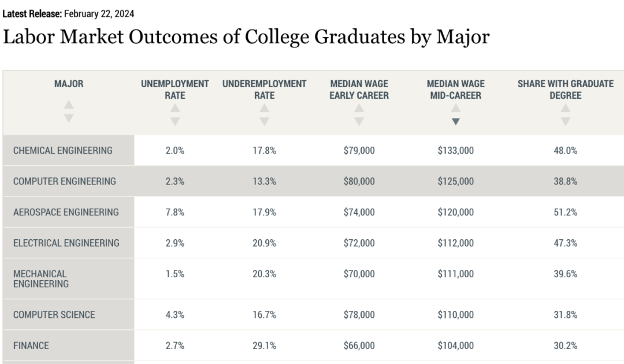
Task: Sort Unemployment Rate descending with down arrow
Action: pos(175,121)
